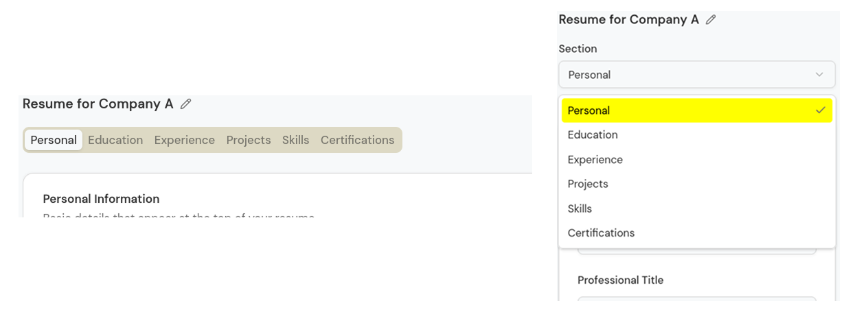The width and height of the screenshot is (868, 312).
Task: Select the Skills tab
Action: pyautogui.click(x=295, y=140)
